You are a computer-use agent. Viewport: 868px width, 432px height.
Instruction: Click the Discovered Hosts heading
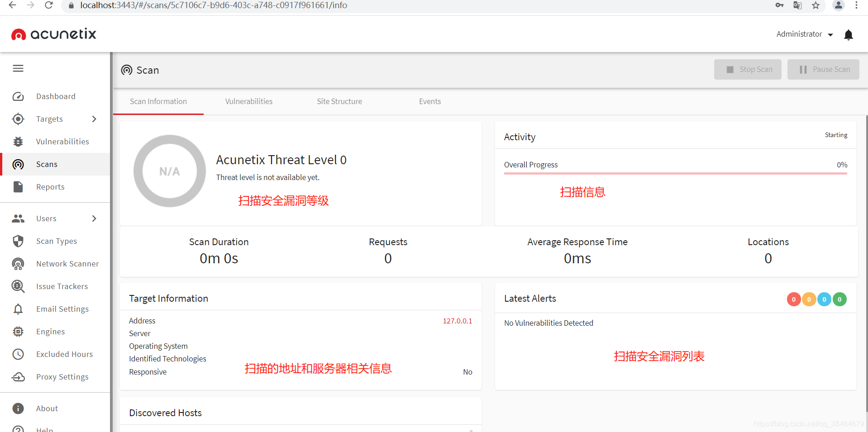165,413
